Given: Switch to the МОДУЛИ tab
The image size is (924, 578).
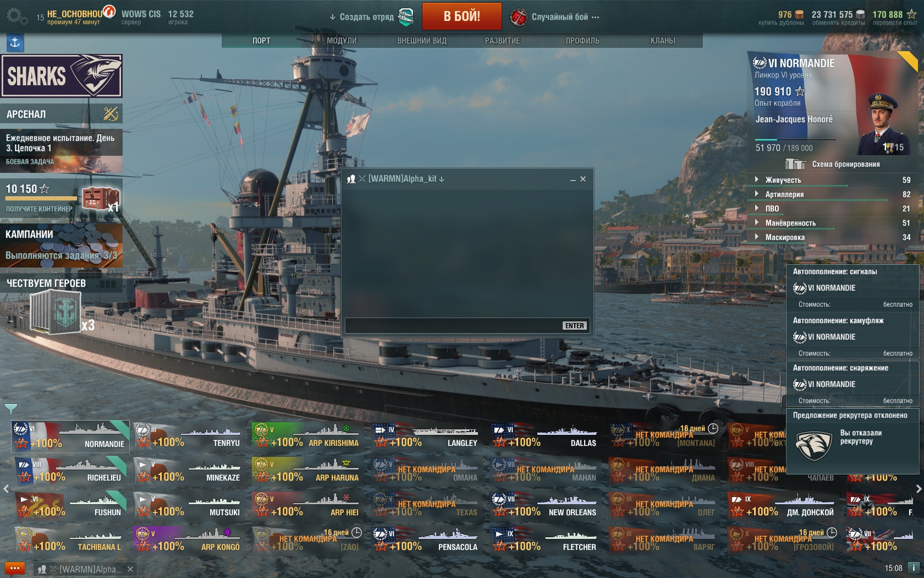Looking at the screenshot, I should click(342, 41).
